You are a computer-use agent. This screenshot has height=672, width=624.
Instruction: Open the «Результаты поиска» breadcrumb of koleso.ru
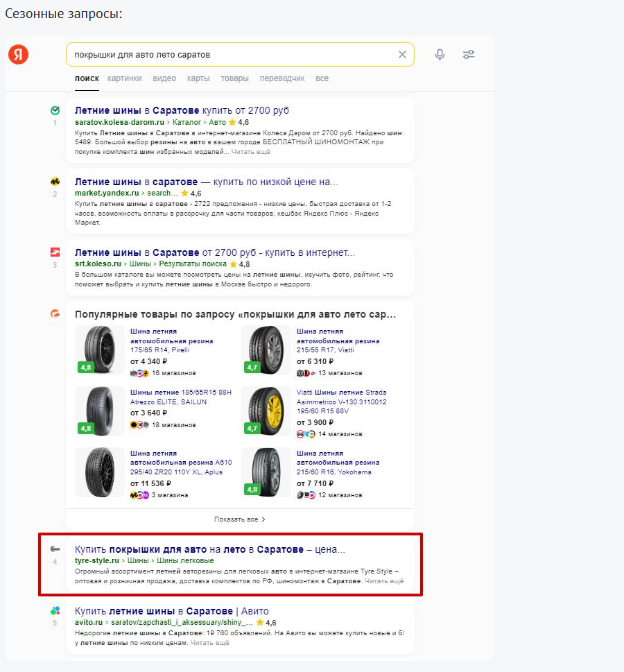tap(193, 264)
